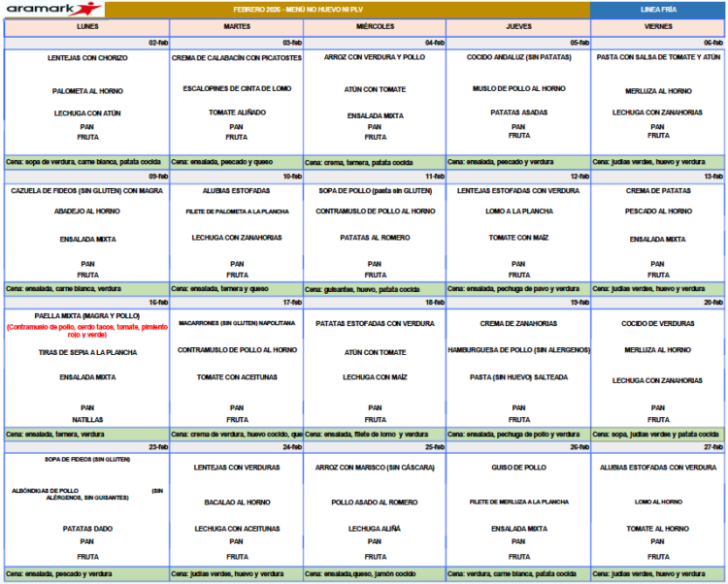Select the 27-feb date label
The height and width of the screenshot is (584, 728).
712,447
